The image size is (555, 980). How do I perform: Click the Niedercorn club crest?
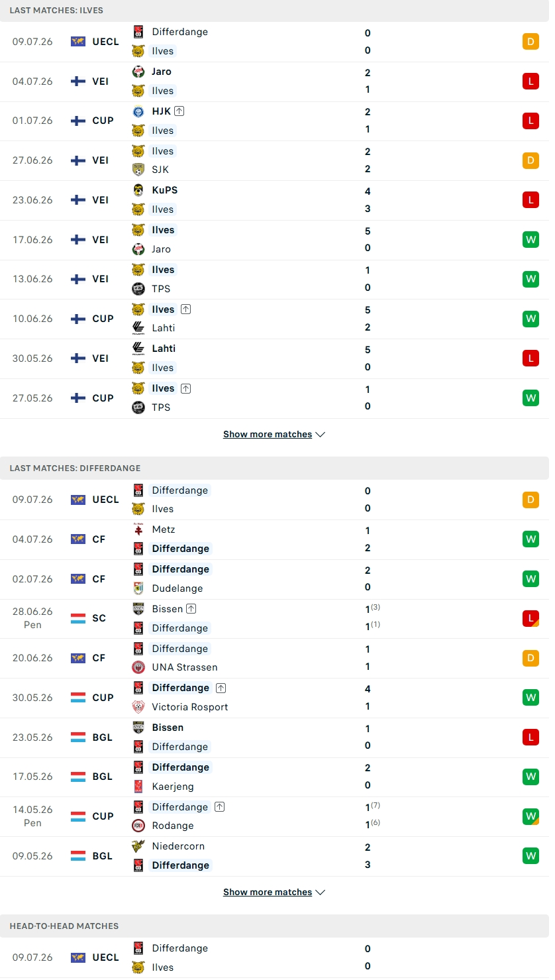(138, 846)
